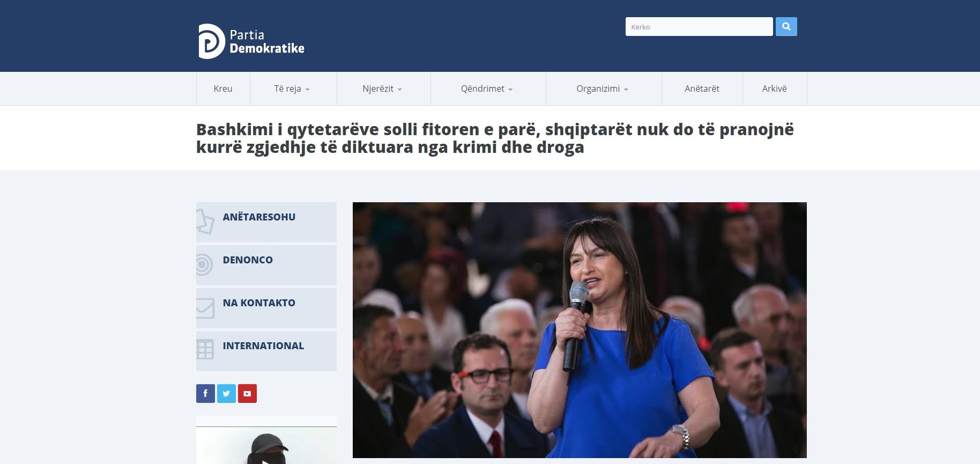Viewport: 980px width, 464px height.
Task: Click the Denonco target icon
Action: click(x=204, y=264)
